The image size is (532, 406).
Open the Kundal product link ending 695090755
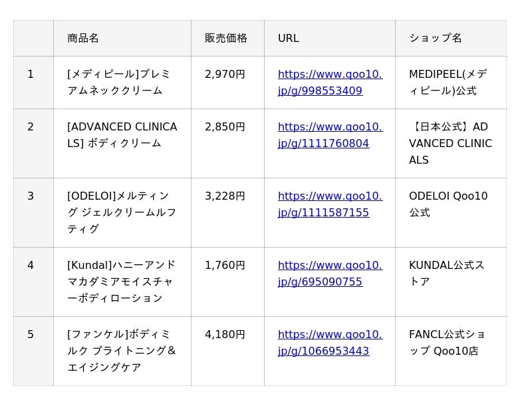coord(330,274)
